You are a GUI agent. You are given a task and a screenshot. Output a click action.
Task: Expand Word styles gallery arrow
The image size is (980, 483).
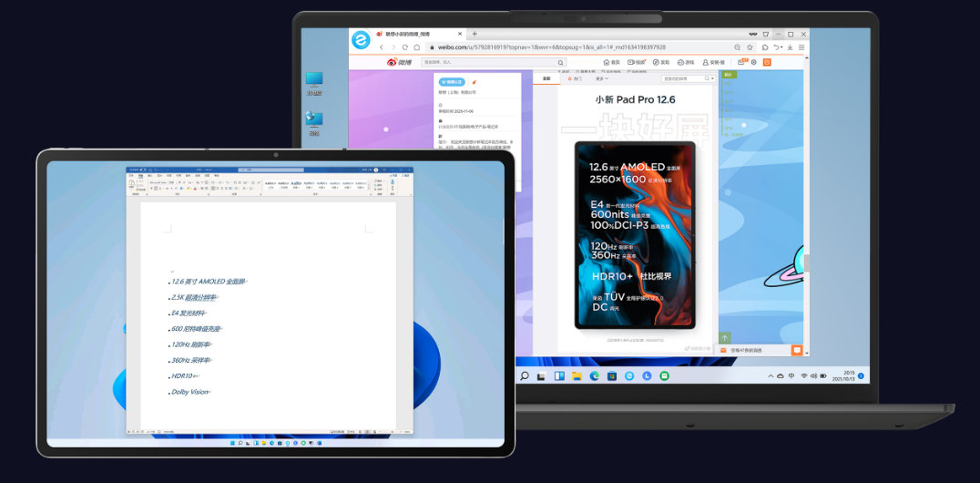(369, 189)
